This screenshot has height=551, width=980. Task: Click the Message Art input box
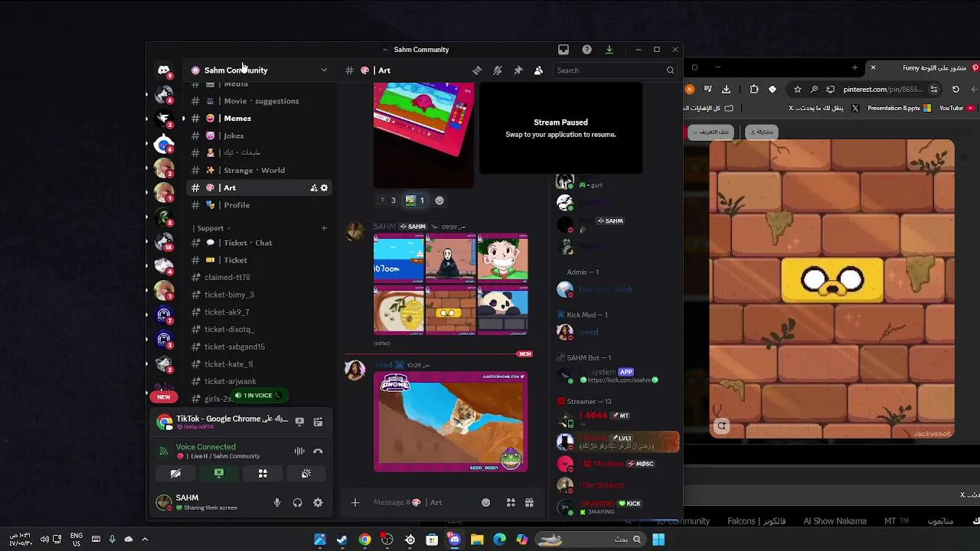pos(421,503)
